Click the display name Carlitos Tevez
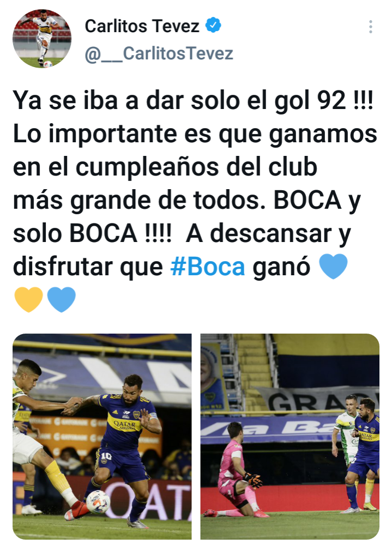The image size is (392, 544). (x=142, y=26)
